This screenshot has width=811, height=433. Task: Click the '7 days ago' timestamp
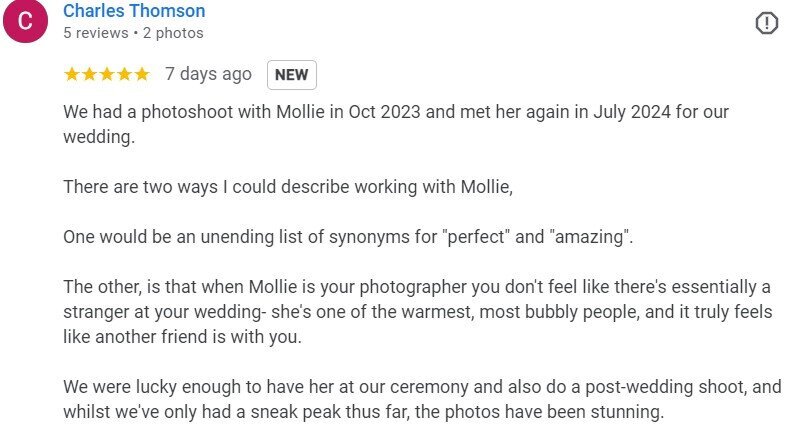(x=208, y=74)
